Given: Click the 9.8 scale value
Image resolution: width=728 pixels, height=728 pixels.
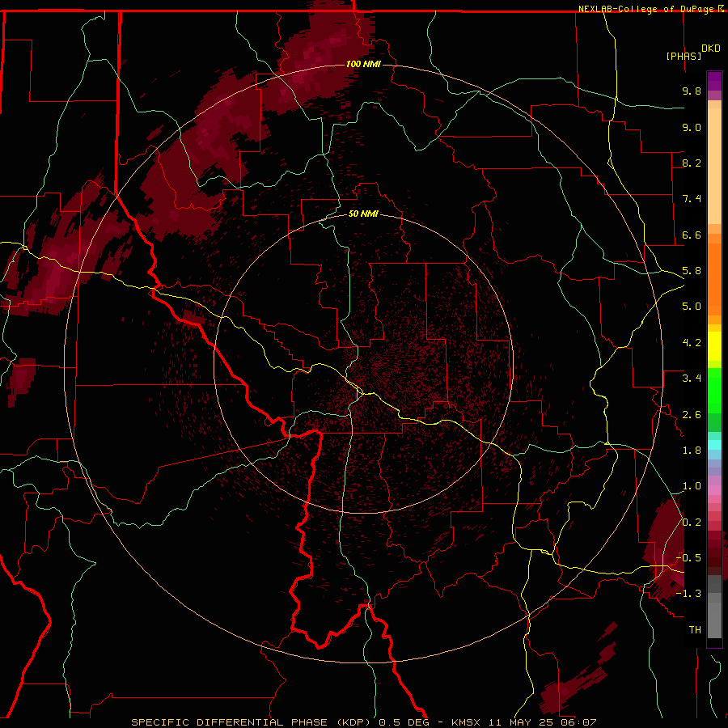Looking at the screenshot, I should coord(692,91).
